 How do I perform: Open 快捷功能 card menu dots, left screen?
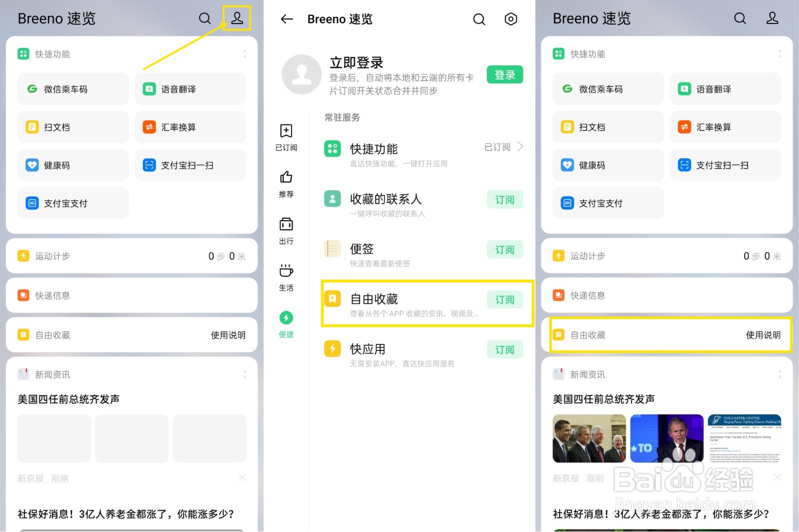pos(245,53)
